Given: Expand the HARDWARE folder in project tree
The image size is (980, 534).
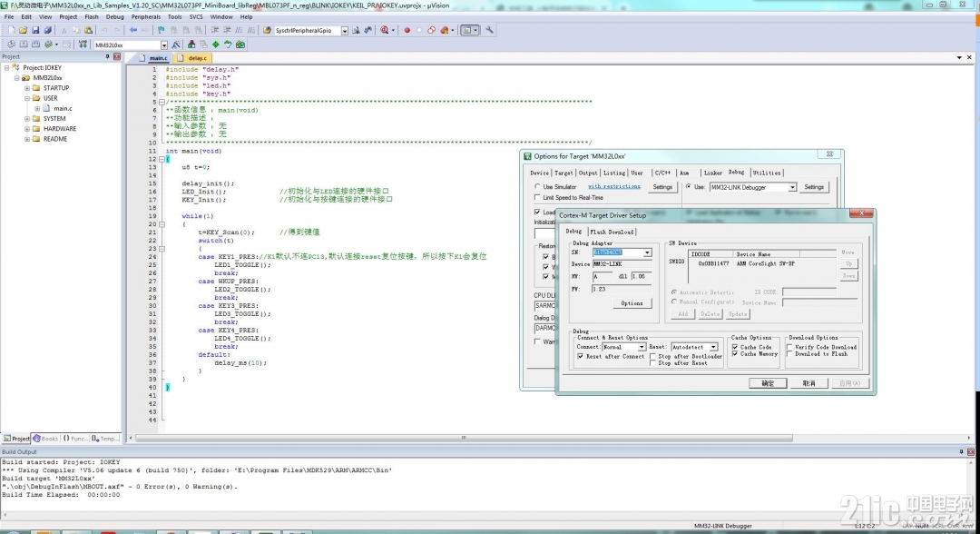Looking at the screenshot, I should (27, 129).
